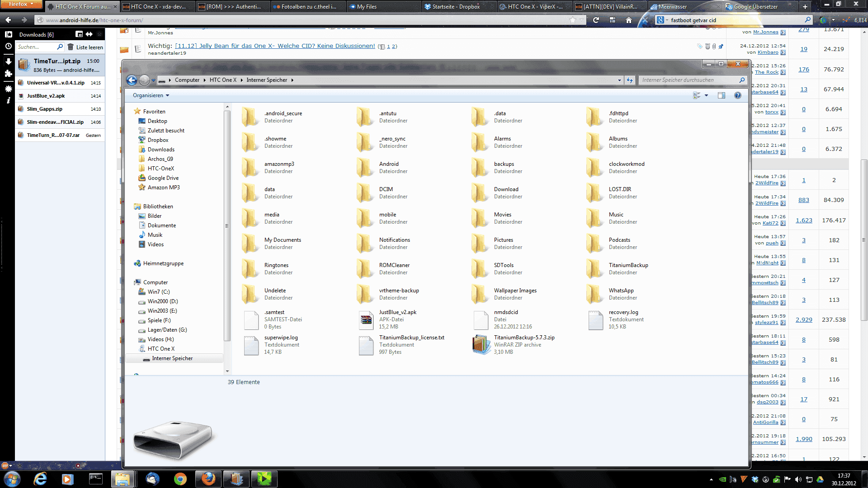Select superwipe.log file
The width and height of the screenshot is (868, 488).
point(271,344)
